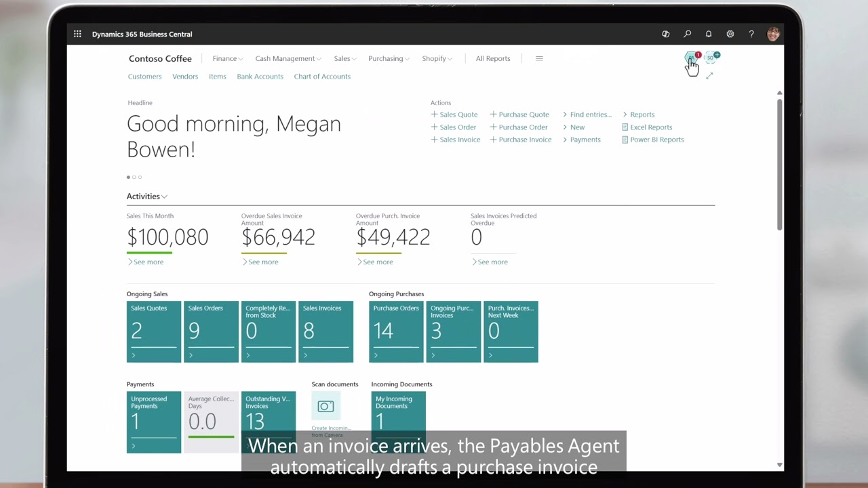Open the Purch. Invoices Next Week tile

(x=511, y=331)
